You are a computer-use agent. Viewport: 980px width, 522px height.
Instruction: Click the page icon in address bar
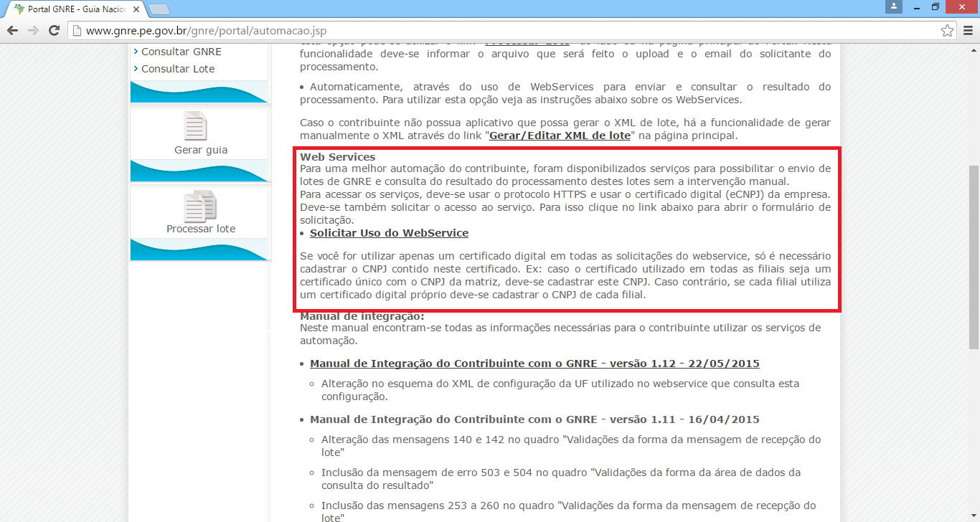(x=76, y=31)
